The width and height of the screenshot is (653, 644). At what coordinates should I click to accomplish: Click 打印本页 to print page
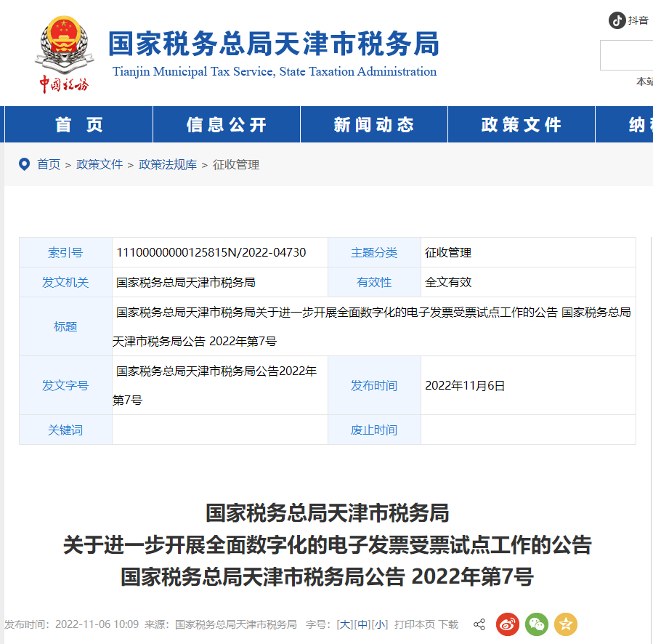[414, 624]
